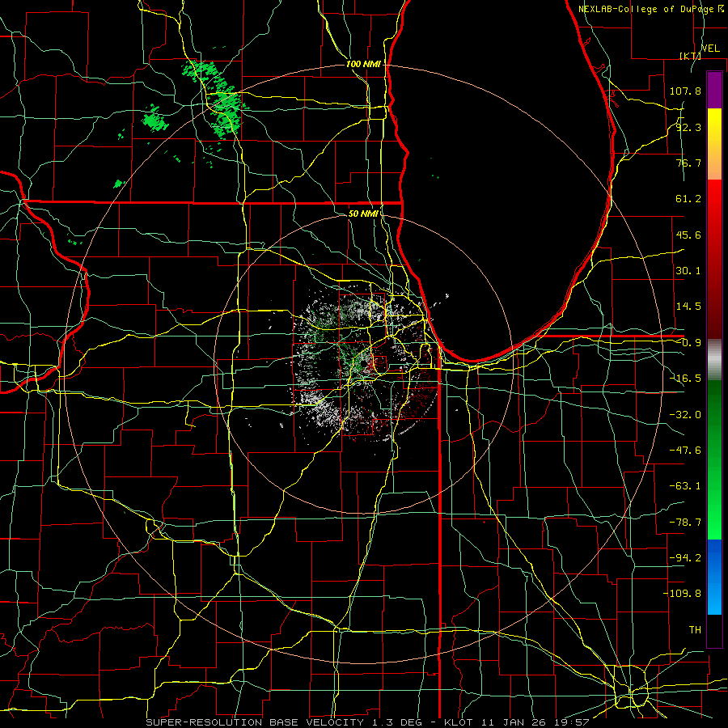The width and height of the screenshot is (728, 728).
Task: Click the -0.9 velocity scale value
Action: [x=688, y=343]
